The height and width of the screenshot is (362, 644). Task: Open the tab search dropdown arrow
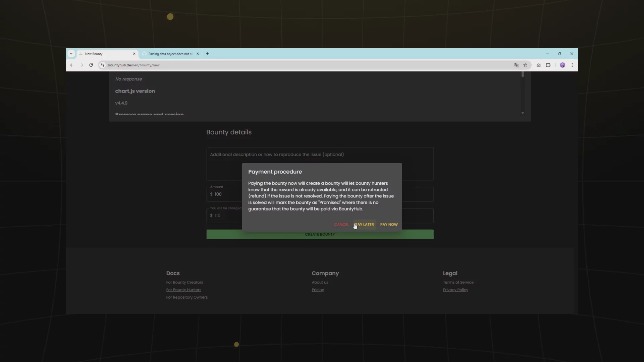71,54
